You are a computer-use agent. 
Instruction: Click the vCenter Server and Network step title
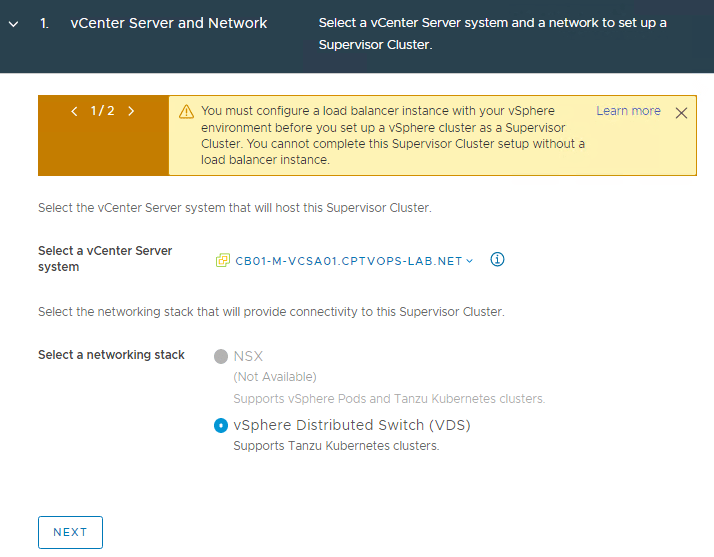(168, 23)
